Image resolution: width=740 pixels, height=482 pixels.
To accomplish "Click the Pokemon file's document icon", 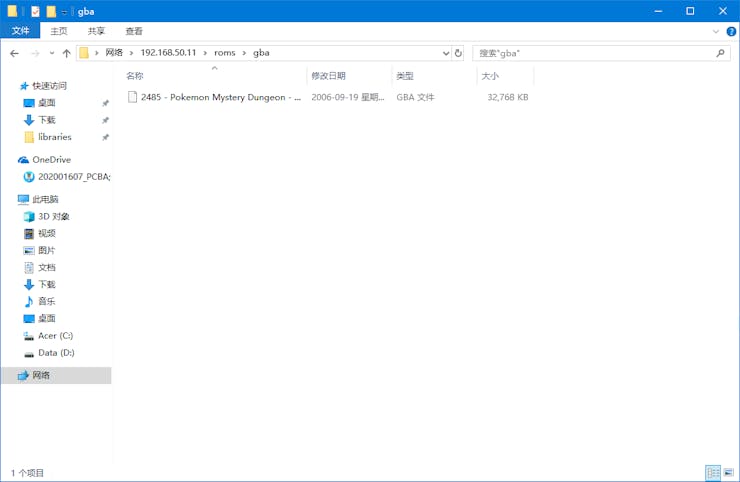I will [133, 97].
